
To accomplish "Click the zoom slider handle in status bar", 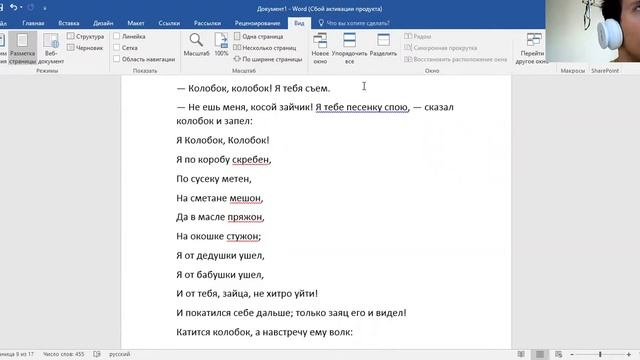I will click(x=600, y=354).
